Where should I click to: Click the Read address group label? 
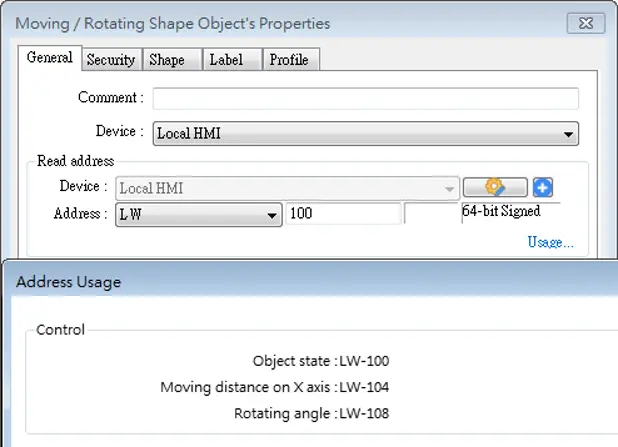[76, 161]
